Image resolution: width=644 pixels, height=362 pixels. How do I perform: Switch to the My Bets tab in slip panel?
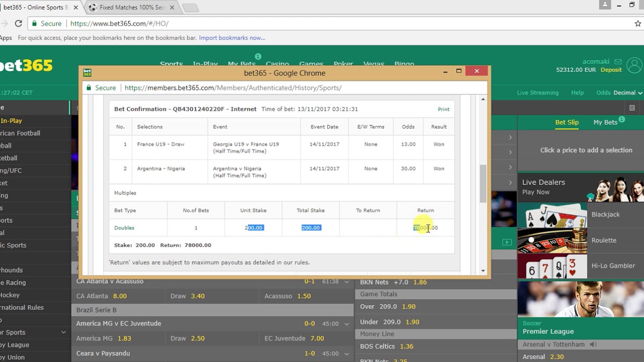[605, 122]
